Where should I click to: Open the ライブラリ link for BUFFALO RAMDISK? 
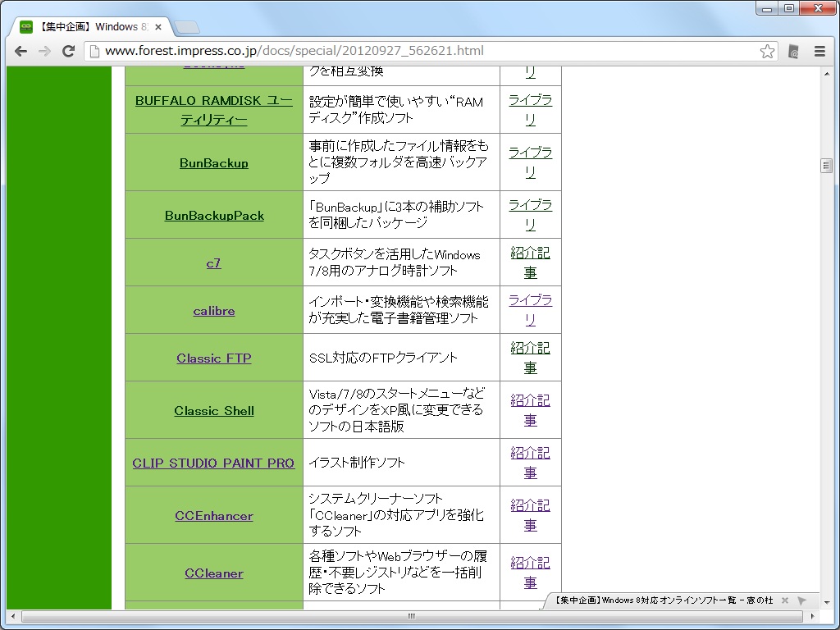[x=530, y=110]
